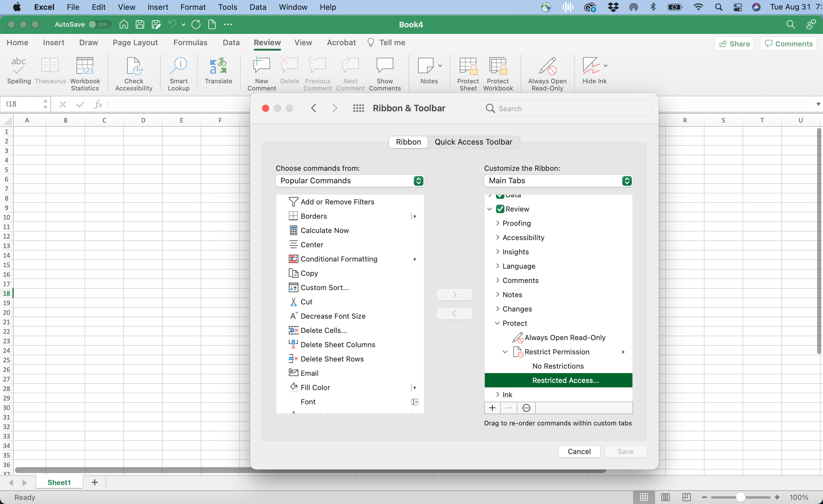Screen dimensions: 823x504
Task: Expand the Proofing group
Action: coord(498,223)
